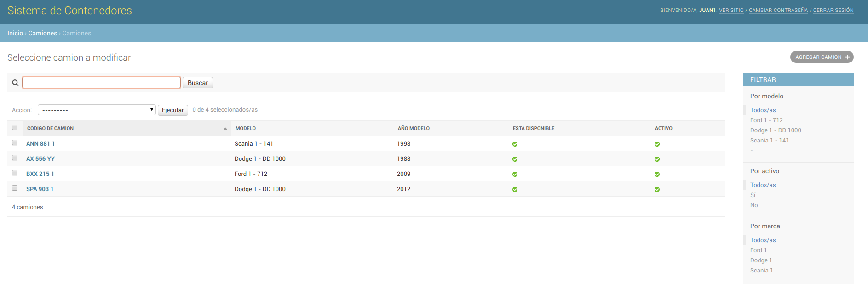Check the box for AX 556 YY
This screenshot has width=868, height=300.
(x=15, y=158)
